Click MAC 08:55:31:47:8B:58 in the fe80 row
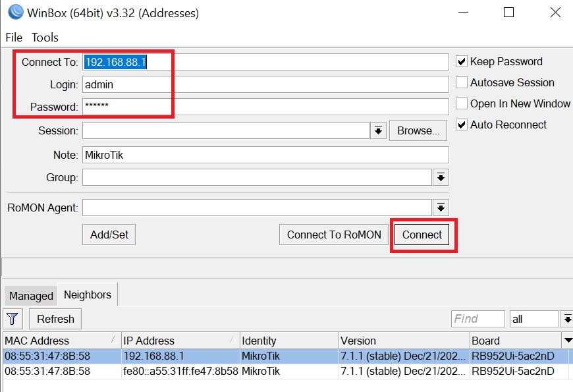The image size is (573, 392). pyautogui.click(x=47, y=371)
